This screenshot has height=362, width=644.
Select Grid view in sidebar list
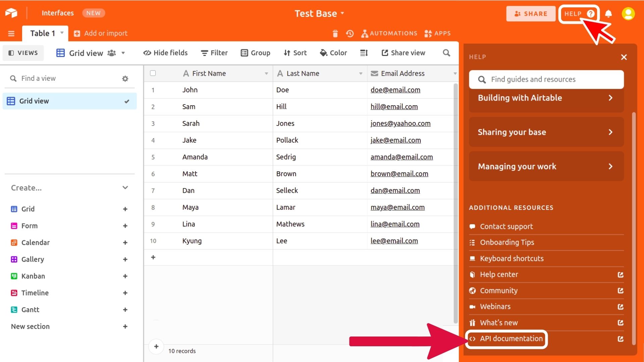coord(70,101)
